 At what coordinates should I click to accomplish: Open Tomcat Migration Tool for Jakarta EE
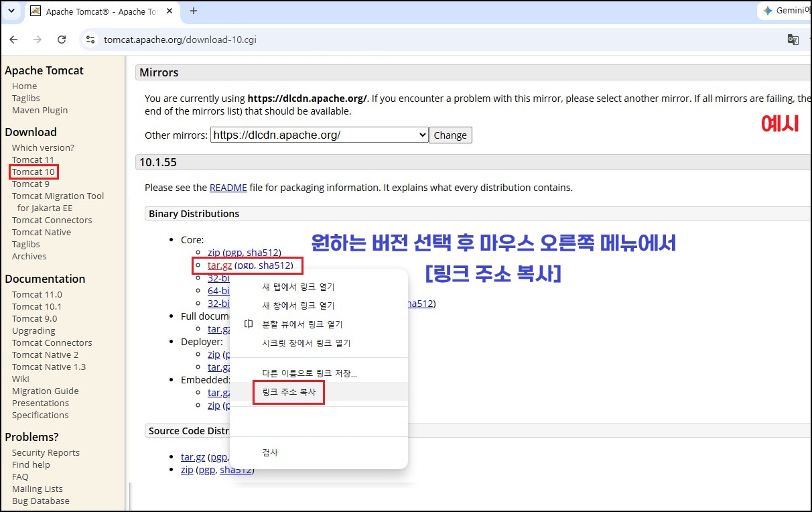pos(58,202)
